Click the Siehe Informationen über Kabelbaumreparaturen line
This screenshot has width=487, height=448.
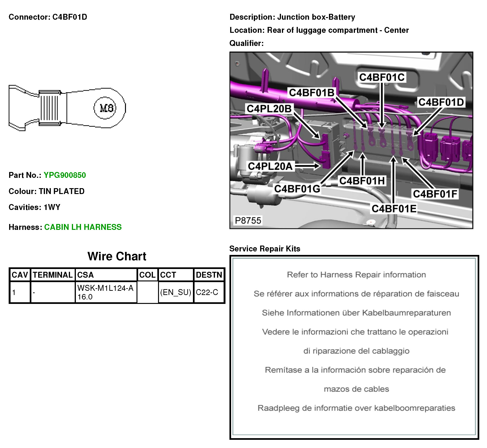356,313
